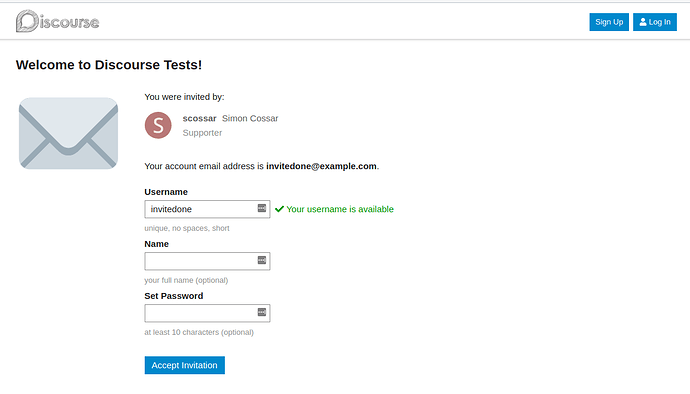This screenshot has width=690, height=394.
Task: Click the green checkmark availability icon
Action: [279, 209]
